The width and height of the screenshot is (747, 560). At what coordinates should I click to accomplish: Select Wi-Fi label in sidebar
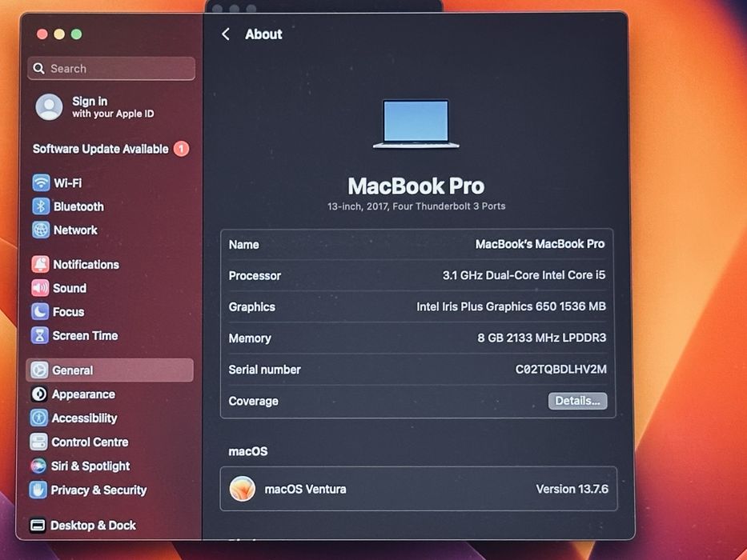tap(67, 183)
